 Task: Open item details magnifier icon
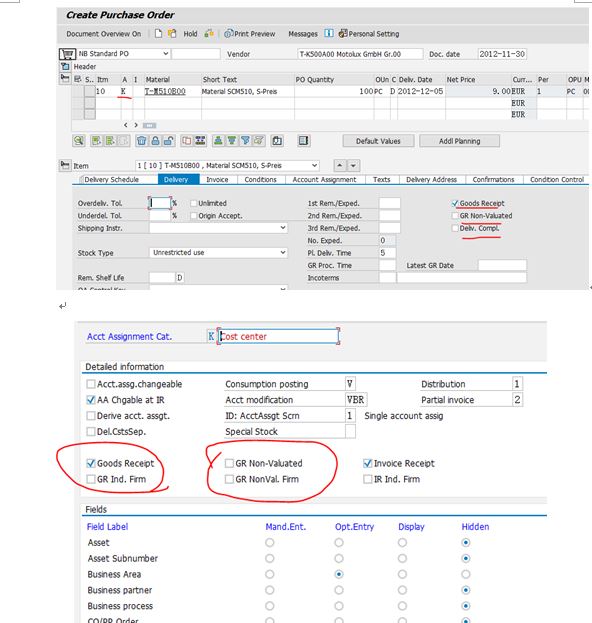79,141
